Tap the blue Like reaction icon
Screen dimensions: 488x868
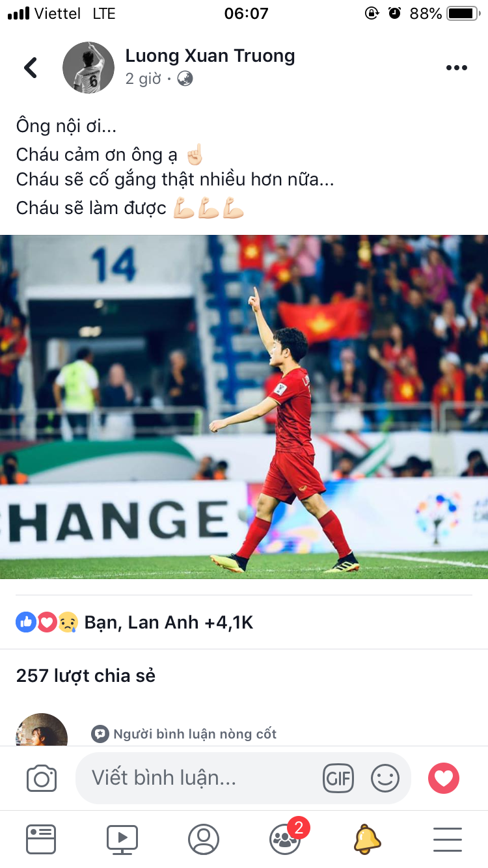[26, 623]
